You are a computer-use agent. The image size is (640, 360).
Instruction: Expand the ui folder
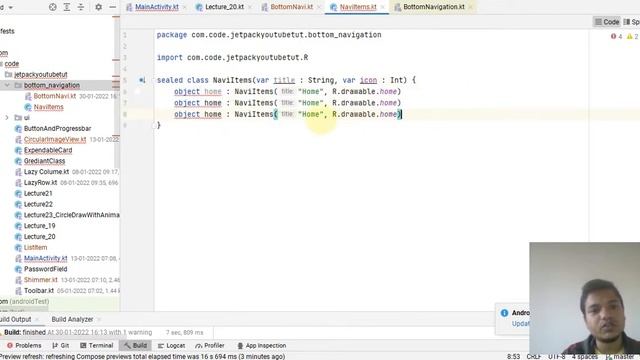click(7, 118)
